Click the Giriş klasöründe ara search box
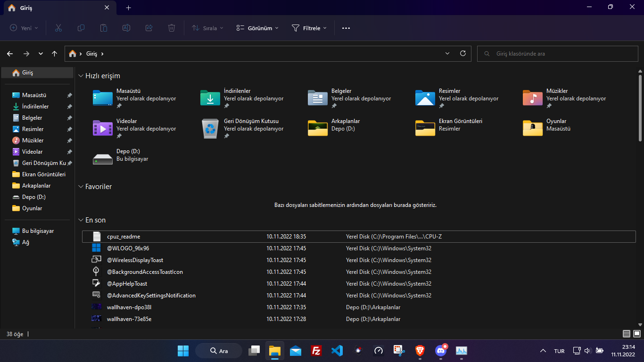The width and height of the screenshot is (644, 362). (x=556, y=54)
